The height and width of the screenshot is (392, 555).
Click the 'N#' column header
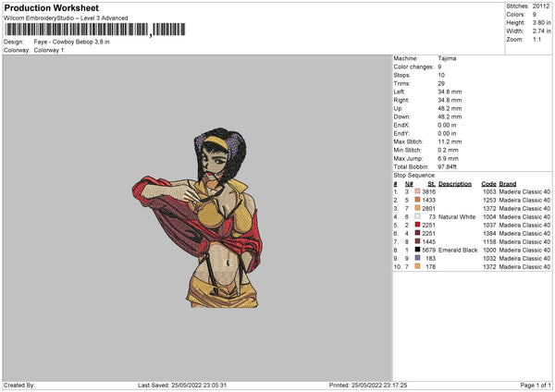coord(409,184)
